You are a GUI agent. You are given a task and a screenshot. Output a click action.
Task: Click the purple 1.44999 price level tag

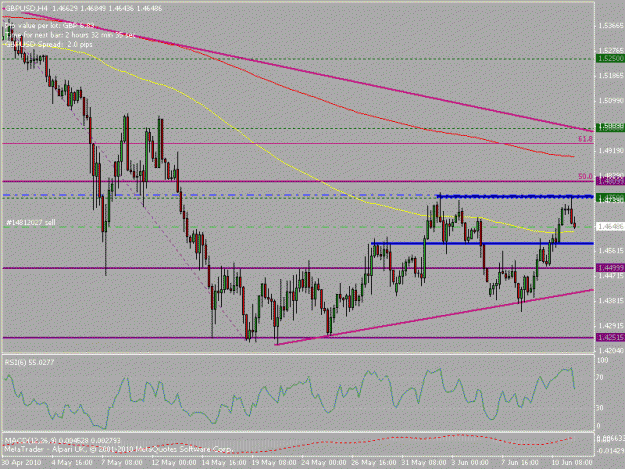pos(610,267)
